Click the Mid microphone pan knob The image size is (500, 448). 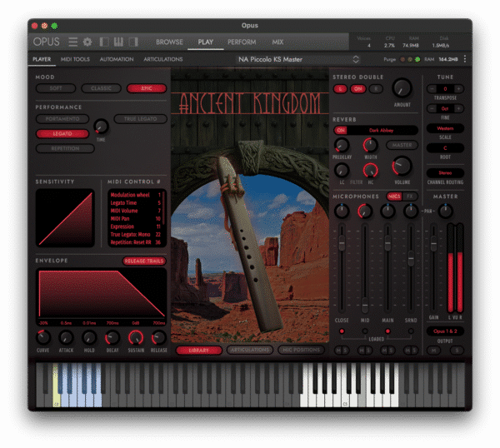coord(365,212)
